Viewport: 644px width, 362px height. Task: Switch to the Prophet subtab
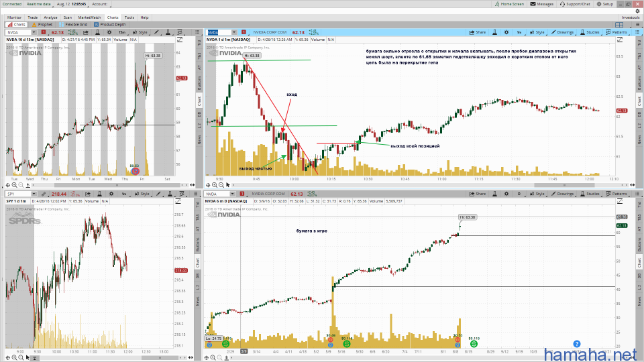pos(43,25)
